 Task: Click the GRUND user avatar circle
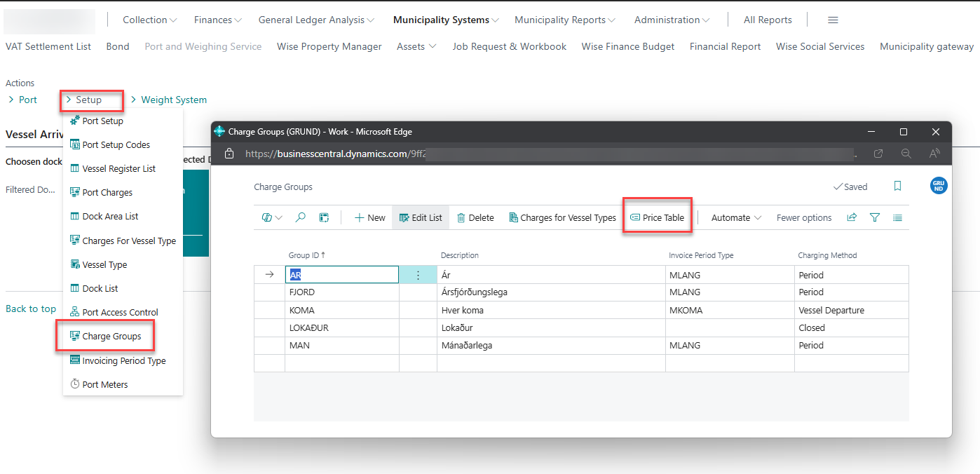tap(938, 186)
